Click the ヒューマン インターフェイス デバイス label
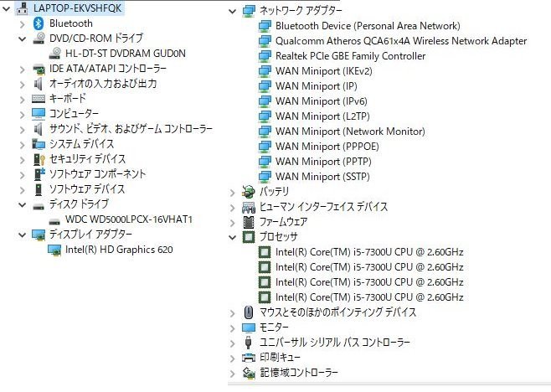Image resolution: width=551 pixels, height=392 pixels. 323,207
